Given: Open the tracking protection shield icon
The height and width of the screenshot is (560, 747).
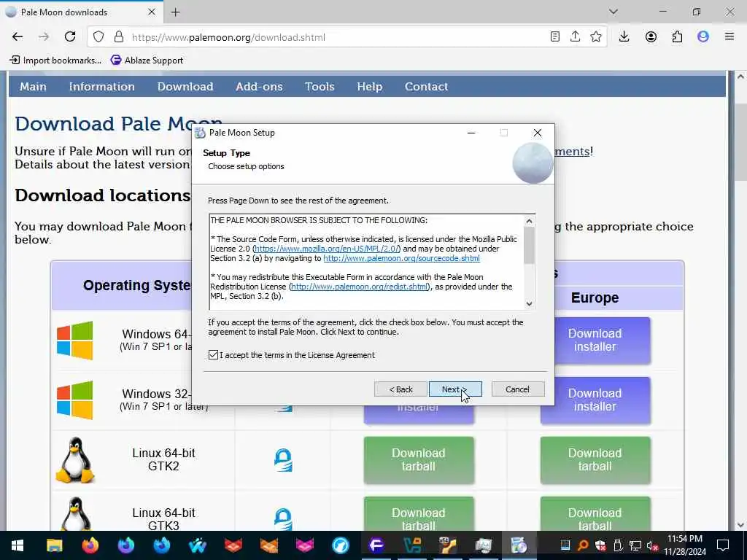Looking at the screenshot, I should [x=98, y=36].
